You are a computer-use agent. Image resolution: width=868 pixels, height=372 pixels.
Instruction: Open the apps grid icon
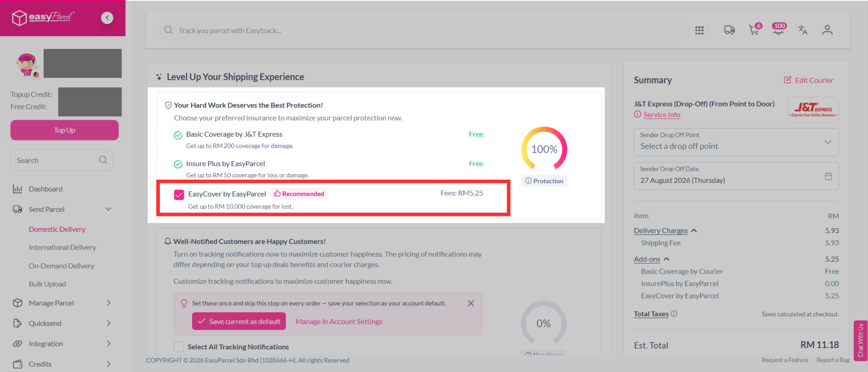pos(699,30)
